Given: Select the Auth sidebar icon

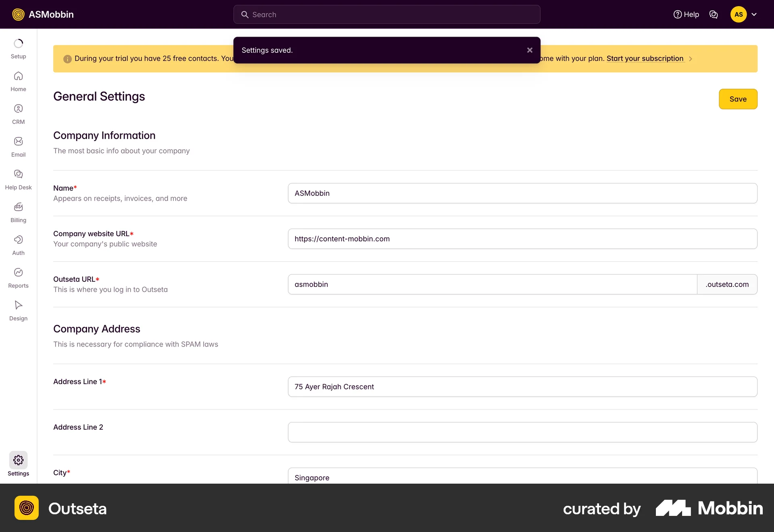Looking at the screenshot, I should click(x=18, y=245).
